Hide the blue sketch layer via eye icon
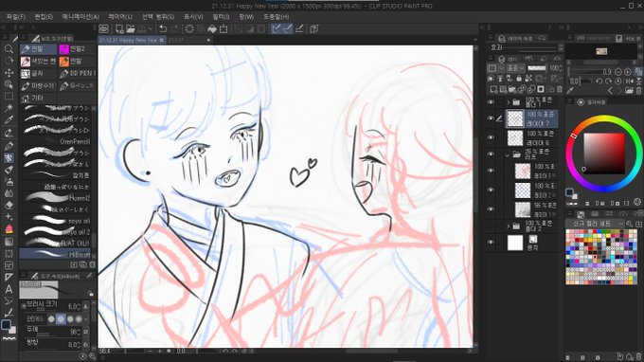This screenshot has width=644, height=362. point(491,190)
